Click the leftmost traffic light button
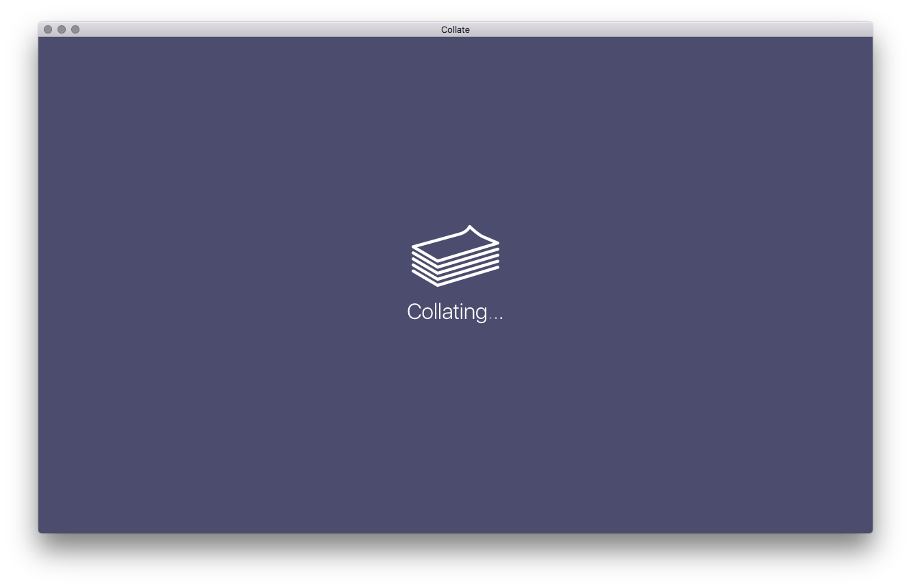Viewport: 911px width, 588px height. (47, 29)
